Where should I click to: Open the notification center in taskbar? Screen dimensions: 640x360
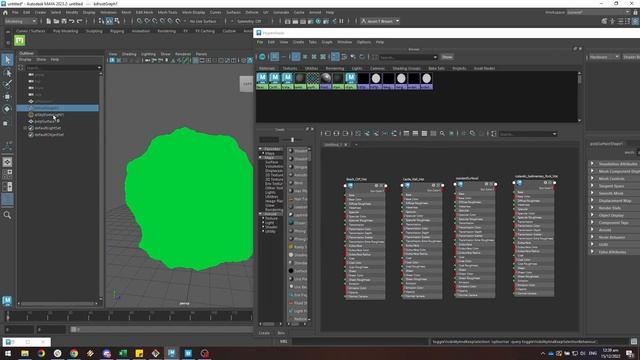[630, 353]
